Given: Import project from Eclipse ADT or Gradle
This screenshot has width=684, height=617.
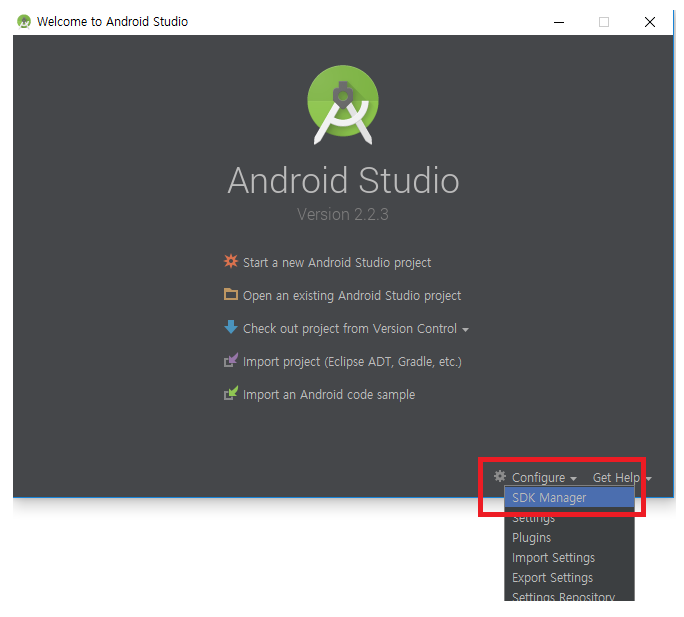Looking at the screenshot, I should tap(352, 362).
